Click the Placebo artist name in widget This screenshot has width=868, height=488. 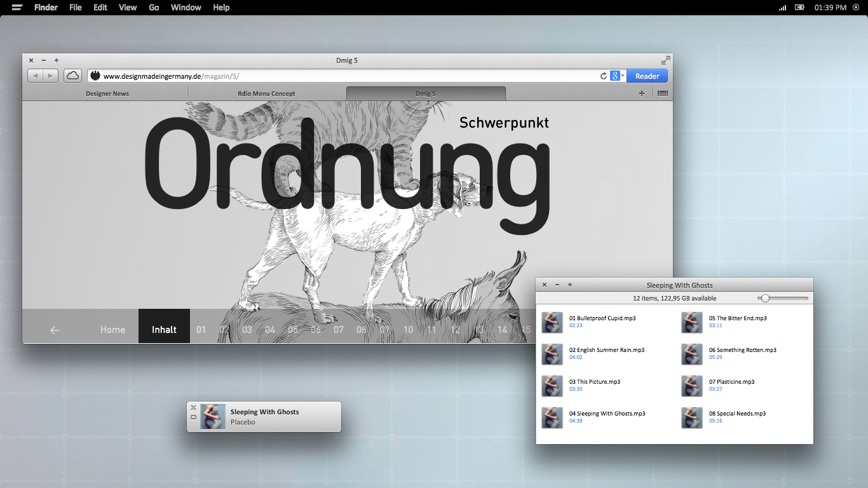[x=243, y=422]
